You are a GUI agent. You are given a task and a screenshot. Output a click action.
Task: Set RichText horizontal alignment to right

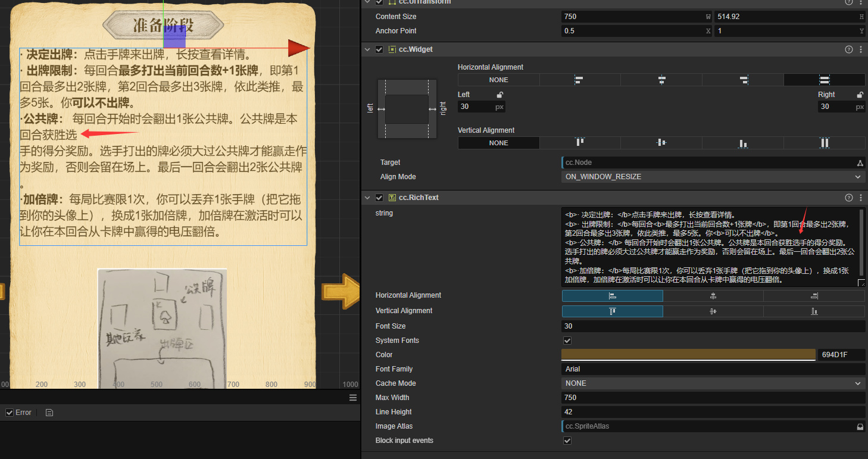click(x=814, y=296)
